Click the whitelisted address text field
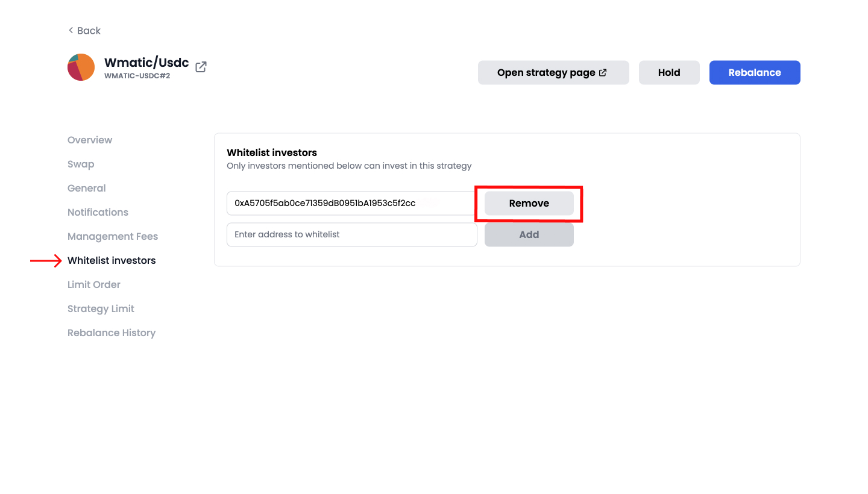 (x=351, y=204)
